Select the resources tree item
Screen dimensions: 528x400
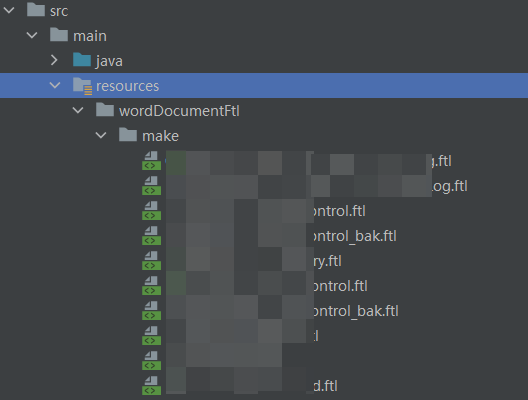coord(264,86)
